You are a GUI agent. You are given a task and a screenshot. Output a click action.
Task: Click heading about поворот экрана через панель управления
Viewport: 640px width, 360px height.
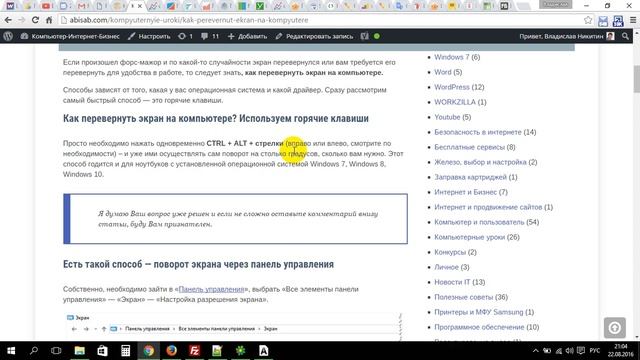coord(198,264)
